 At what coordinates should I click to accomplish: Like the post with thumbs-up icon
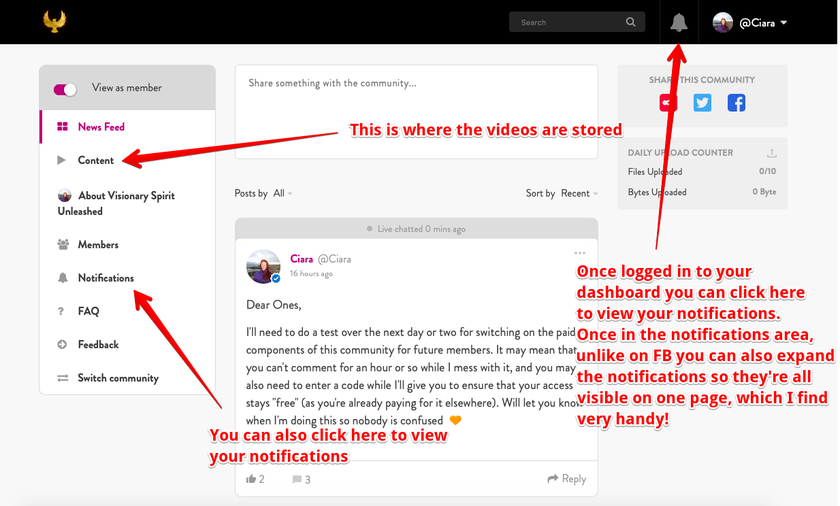[x=251, y=479]
